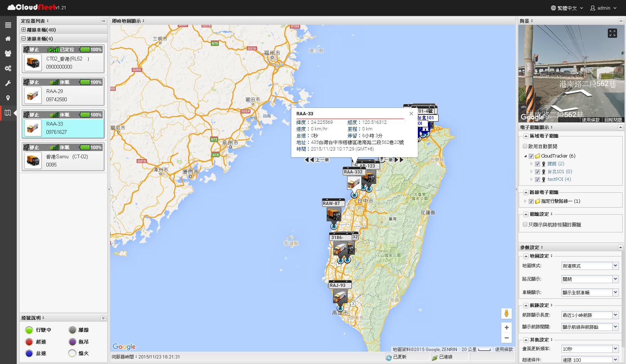626x364 pixels.
Task: Zoom out the map with minus button
Action: (507, 338)
